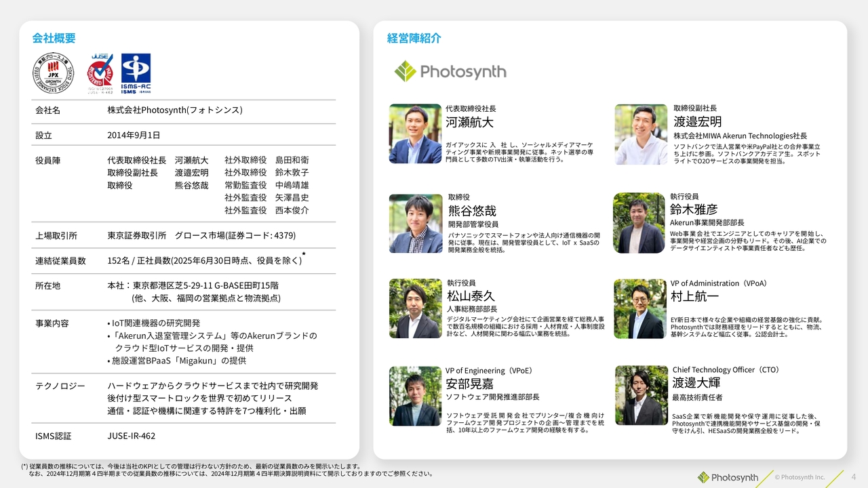Click the Photosynth logo under 経営陣紹介
The image size is (868, 488).
point(450,71)
